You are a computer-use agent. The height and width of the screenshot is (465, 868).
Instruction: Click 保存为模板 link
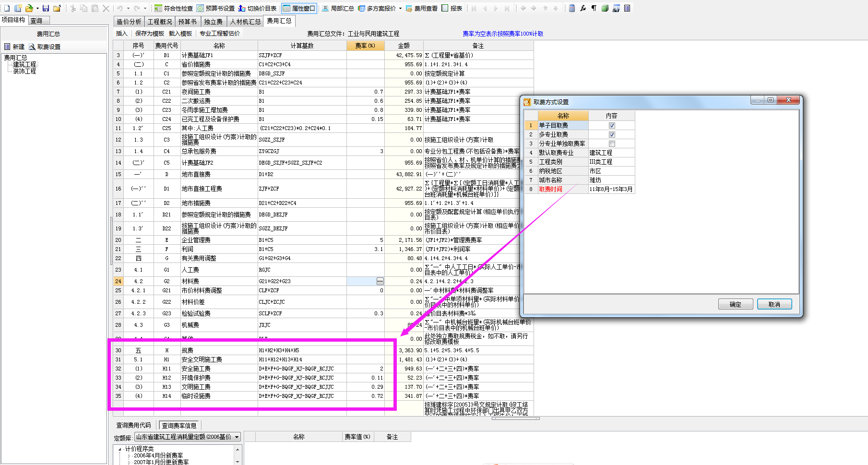click(150, 34)
